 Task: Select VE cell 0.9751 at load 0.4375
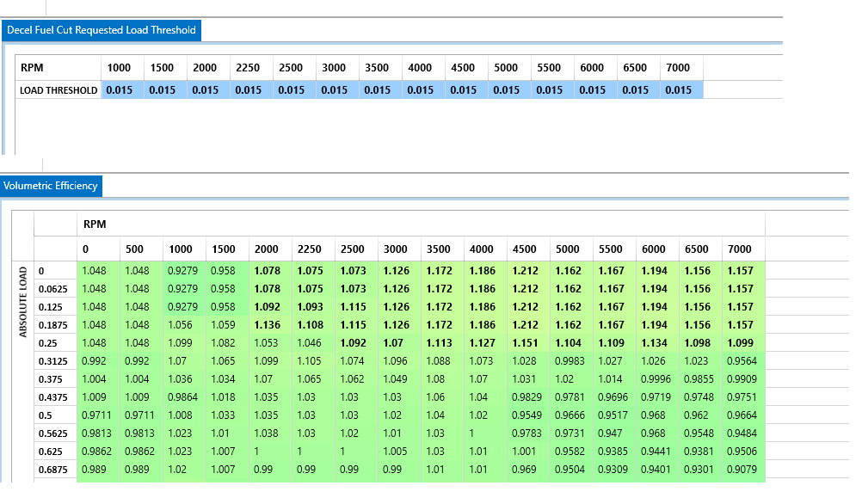pos(743,397)
